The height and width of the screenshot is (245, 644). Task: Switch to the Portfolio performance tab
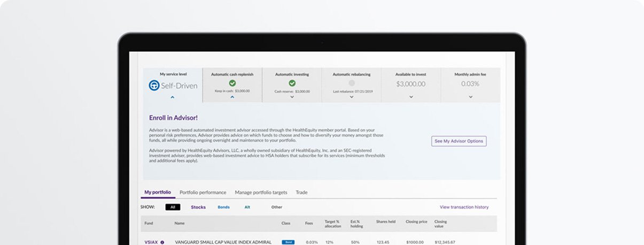203,193
